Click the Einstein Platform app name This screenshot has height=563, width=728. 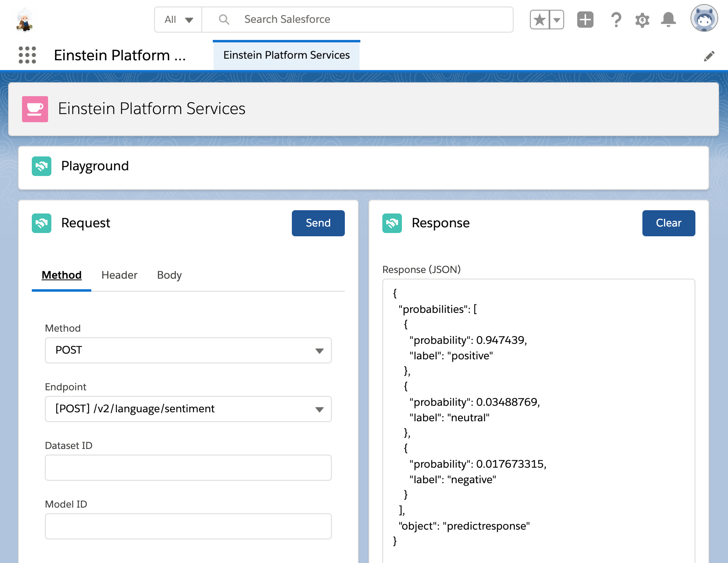coord(120,55)
